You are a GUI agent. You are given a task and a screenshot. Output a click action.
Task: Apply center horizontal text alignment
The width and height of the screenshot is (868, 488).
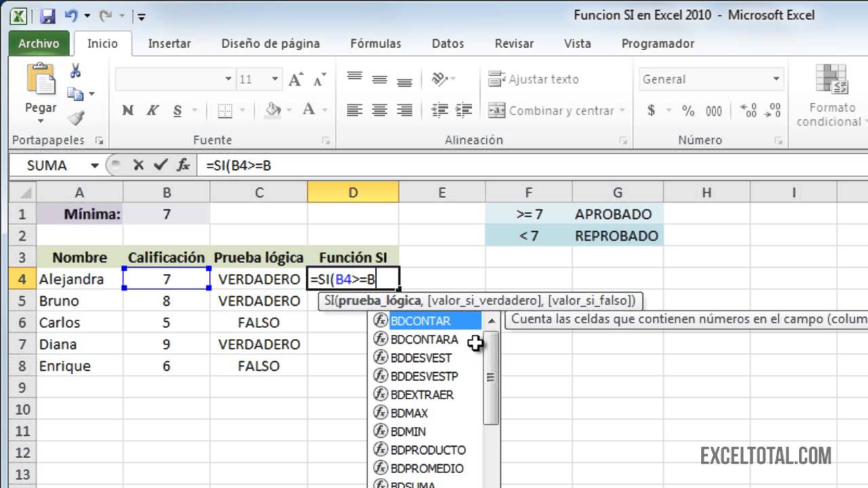[380, 110]
